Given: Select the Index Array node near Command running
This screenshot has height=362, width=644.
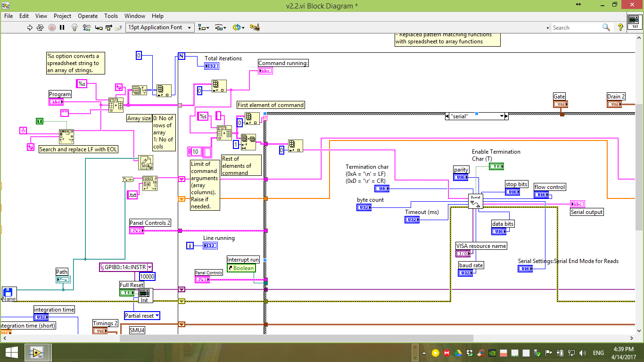Looking at the screenshot, I should coord(219,86).
